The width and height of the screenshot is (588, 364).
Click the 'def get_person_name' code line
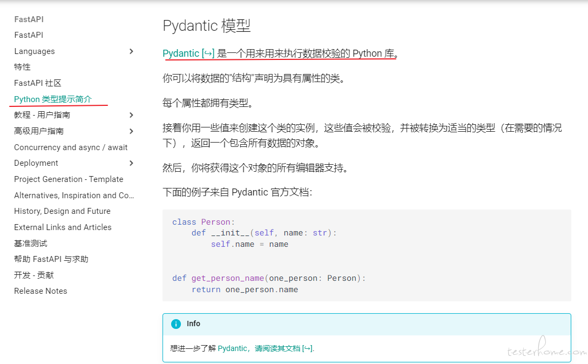[x=269, y=278]
